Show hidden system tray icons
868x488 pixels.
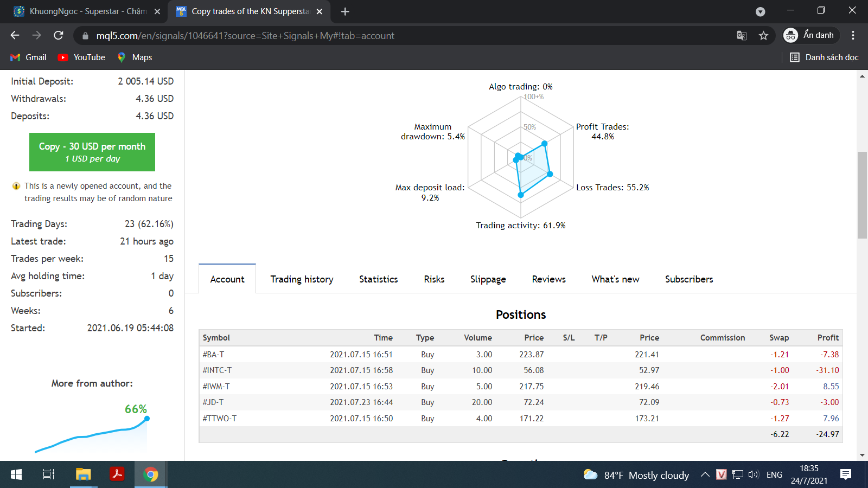[705, 475]
